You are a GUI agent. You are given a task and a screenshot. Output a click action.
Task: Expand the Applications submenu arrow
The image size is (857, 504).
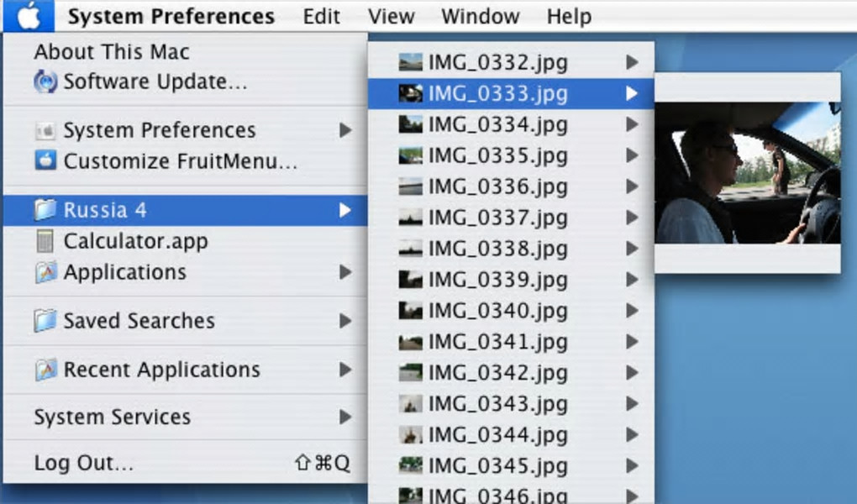click(x=344, y=271)
